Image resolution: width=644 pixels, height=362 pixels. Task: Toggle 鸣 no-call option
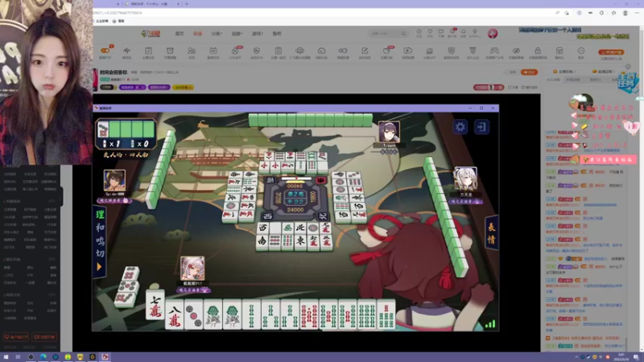click(100, 241)
